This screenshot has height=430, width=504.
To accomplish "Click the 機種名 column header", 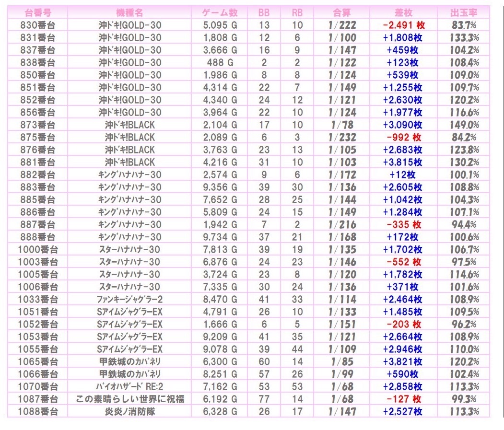I will pos(129,12).
